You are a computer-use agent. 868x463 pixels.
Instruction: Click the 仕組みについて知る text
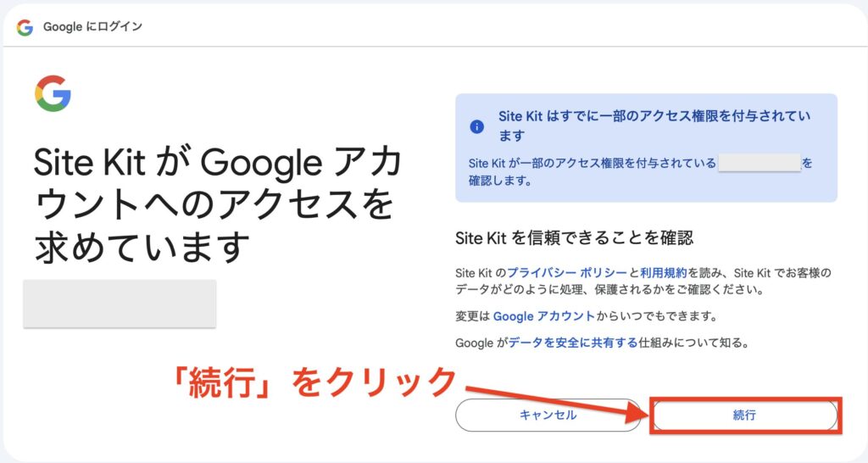695,343
